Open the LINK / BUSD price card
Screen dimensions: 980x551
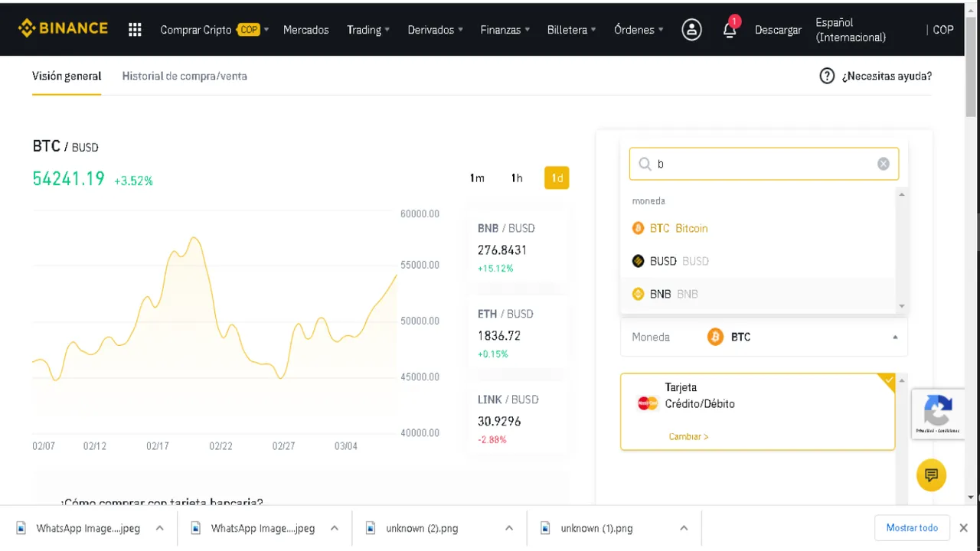coord(518,419)
